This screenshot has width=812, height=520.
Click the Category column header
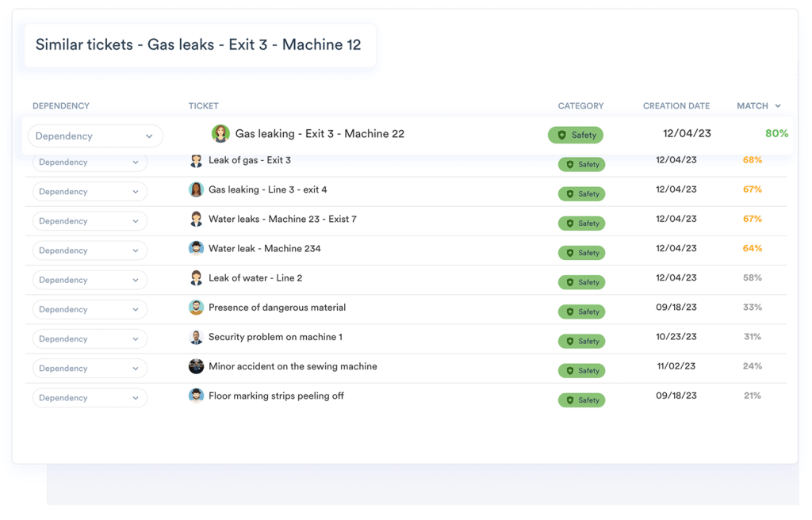580,106
